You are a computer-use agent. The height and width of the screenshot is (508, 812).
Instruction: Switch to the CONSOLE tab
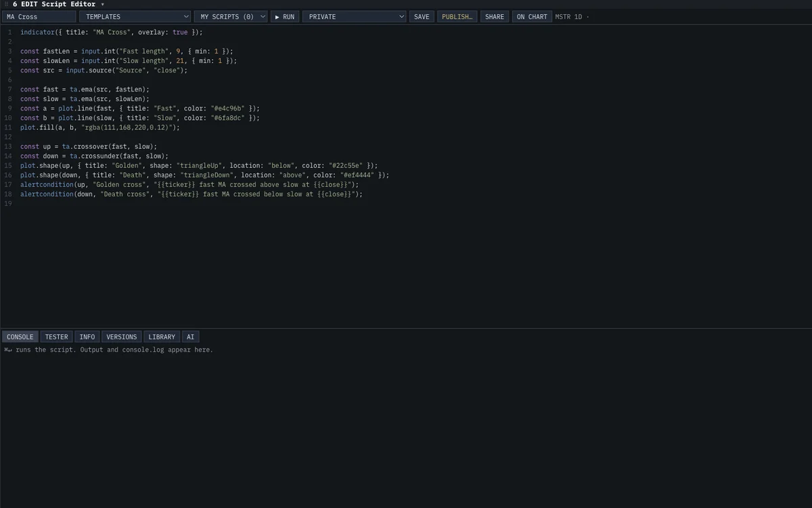(x=20, y=337)
